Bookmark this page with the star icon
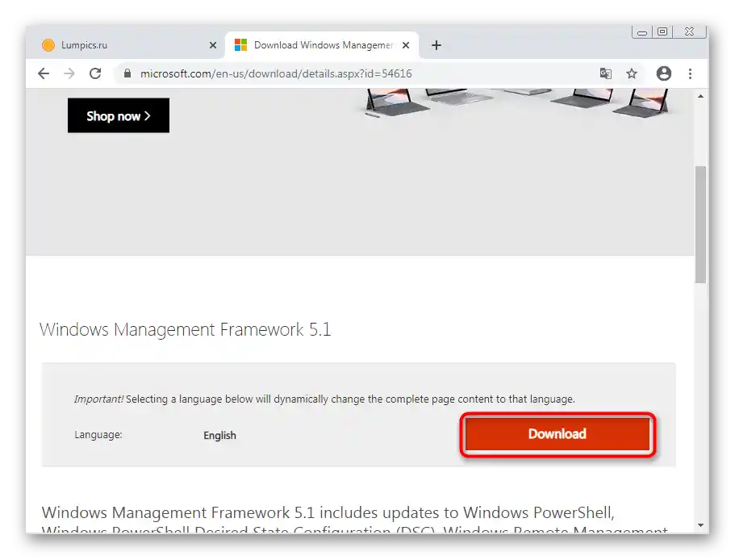This screenshot has width=735, height=560. [632, 73]
